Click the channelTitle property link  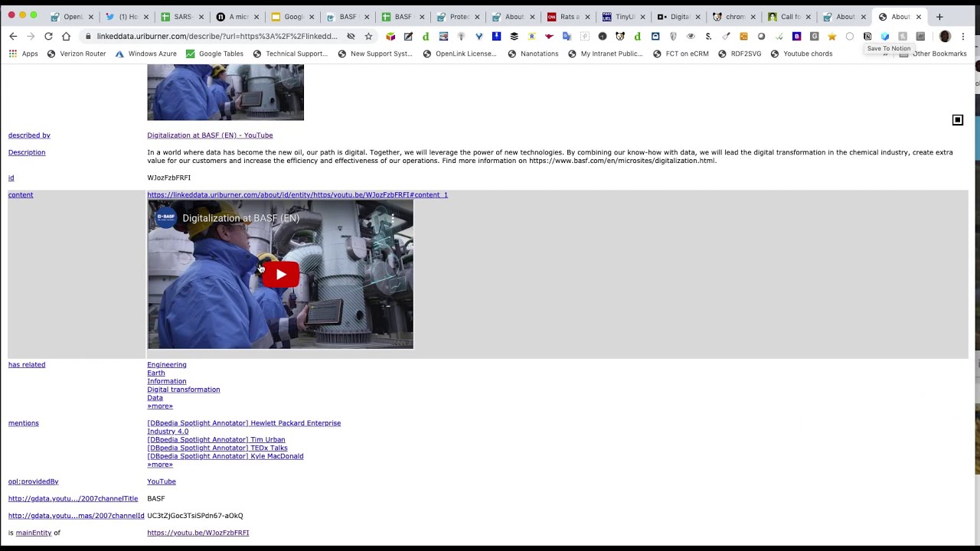tap(73, 499)
